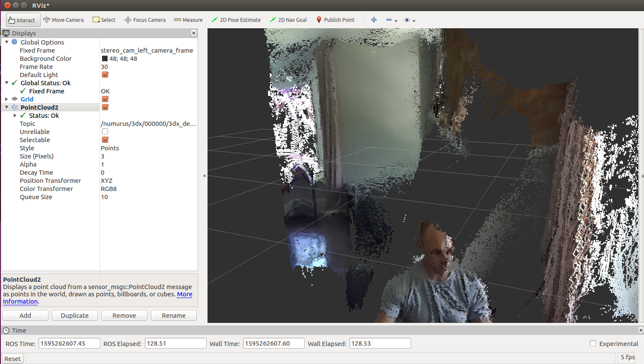Disable the Default Light checkbox

coord(105,75)
